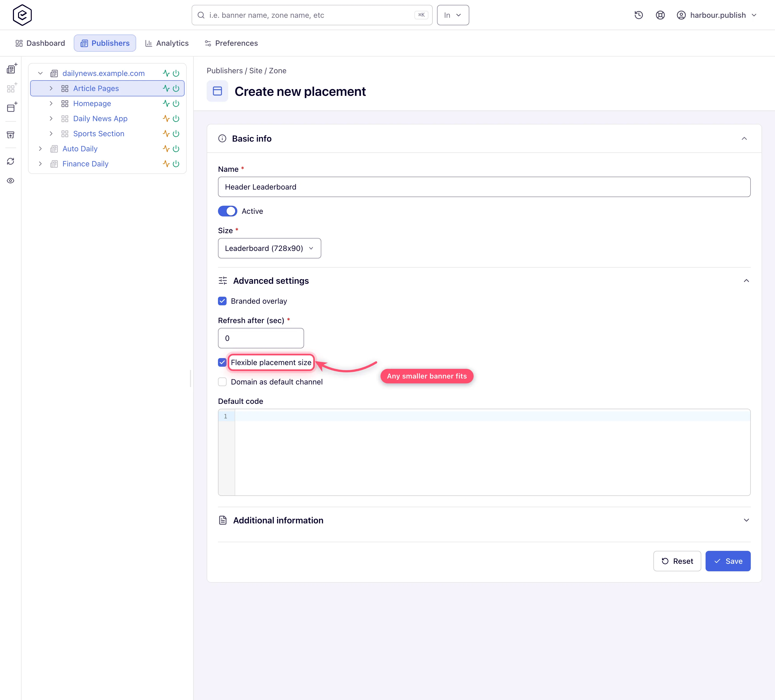This screenshot has height=700, width=775.
Task: Open the history clock icon
Action: pos(639,15)
